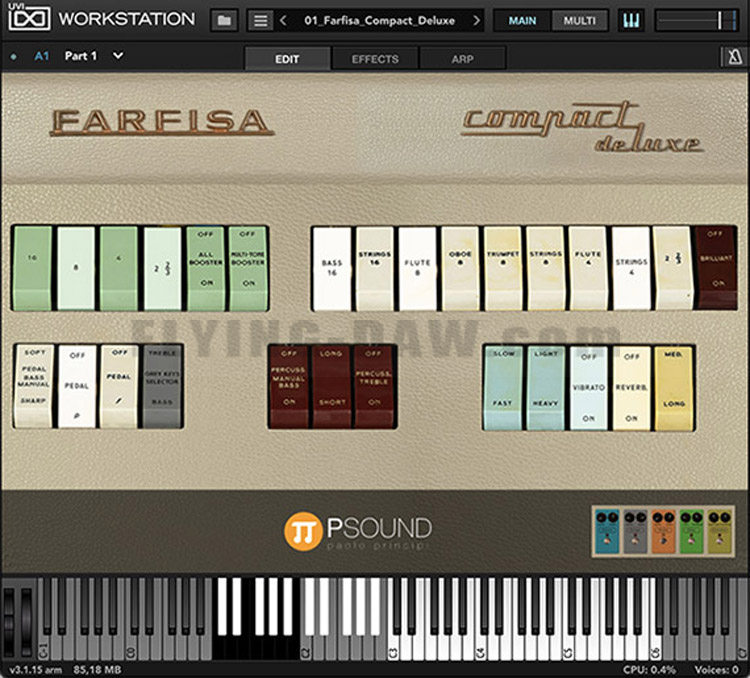This screenshot has height=678, width=750.
Task: Click the blue effect pedal
Action: [607, 531]
